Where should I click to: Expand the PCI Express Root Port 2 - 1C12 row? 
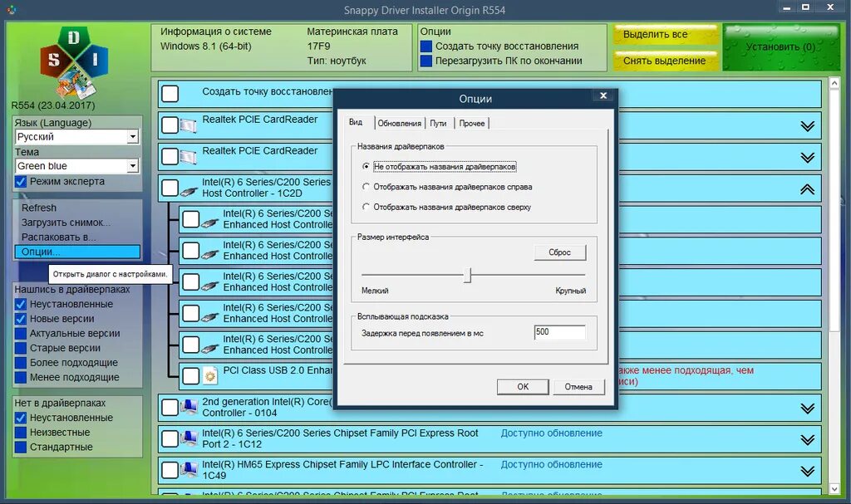pyautogui.click(x=808, y=439)
